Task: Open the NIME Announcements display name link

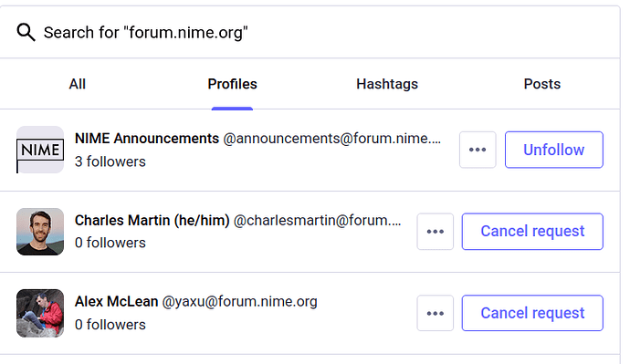Action: click(x=147, y=139)
